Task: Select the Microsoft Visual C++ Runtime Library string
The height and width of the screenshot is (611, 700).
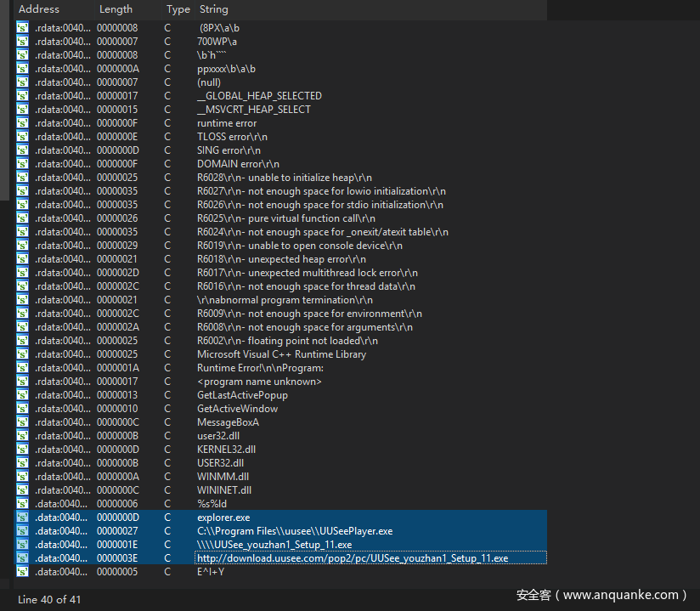Action: (x=281, y=354)
